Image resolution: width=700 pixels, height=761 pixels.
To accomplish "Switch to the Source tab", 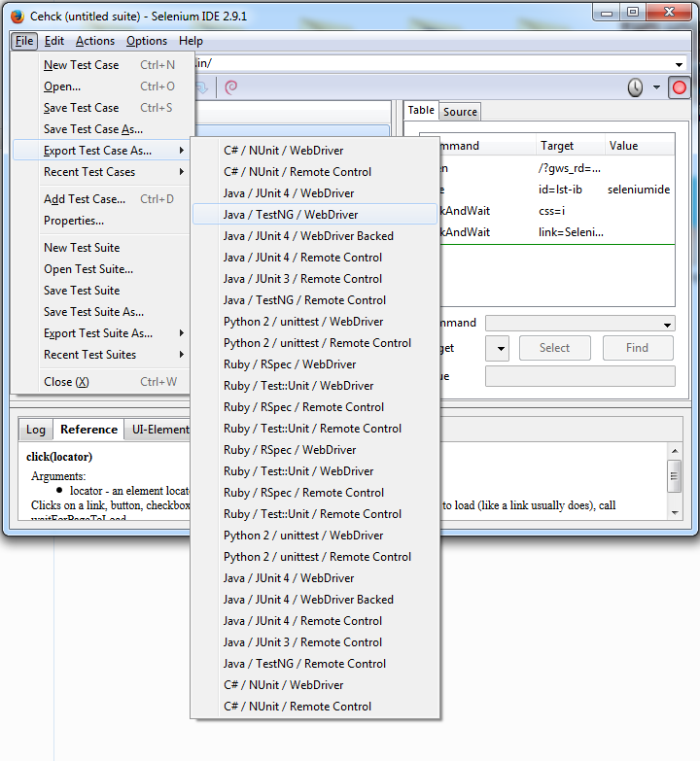I will [x=460, y=112].
